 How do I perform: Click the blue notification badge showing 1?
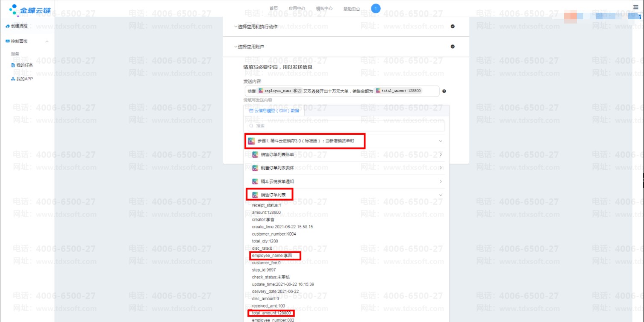376,8
